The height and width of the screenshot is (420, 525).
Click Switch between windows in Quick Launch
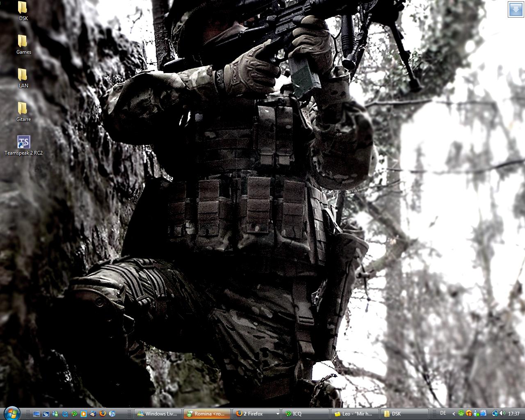tap(46, 414)
